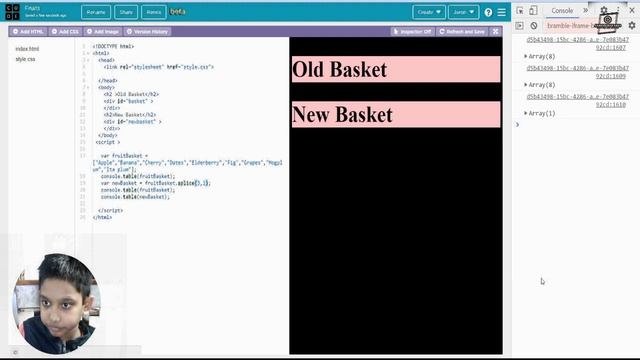The width and height of the screenshot is (640, 360).
Task: Click the console.table(newBasket) line
Action: tap(135, 197)
